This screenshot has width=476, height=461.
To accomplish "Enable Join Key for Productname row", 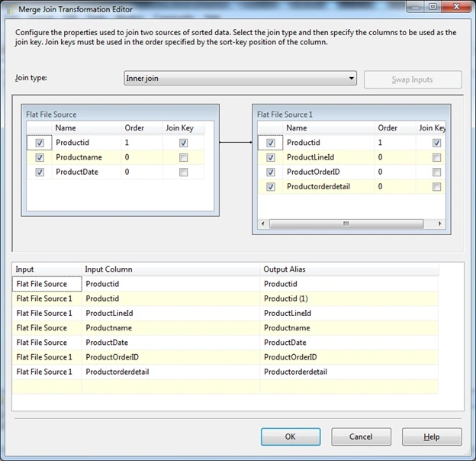I will pyautogui.click(x=183, y=157).
